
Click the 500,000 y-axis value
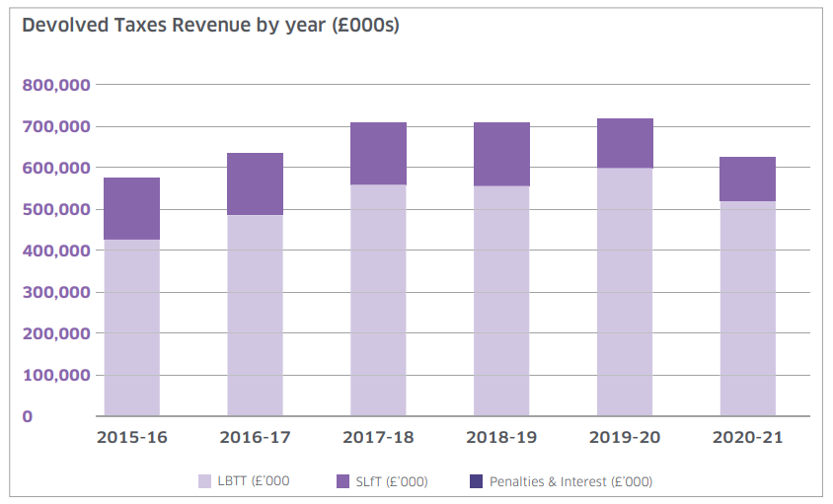coord(56,209)
